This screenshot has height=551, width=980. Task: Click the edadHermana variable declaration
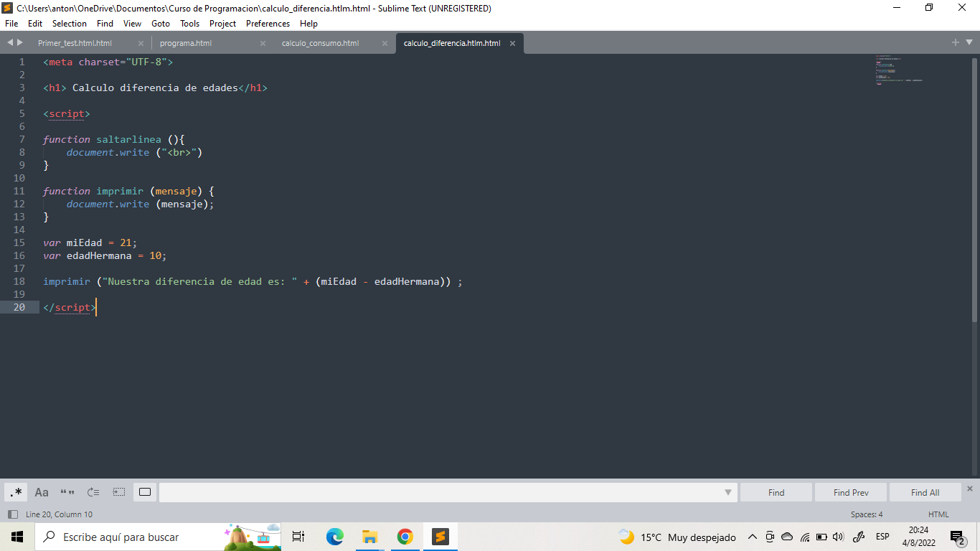coord(99,255)
